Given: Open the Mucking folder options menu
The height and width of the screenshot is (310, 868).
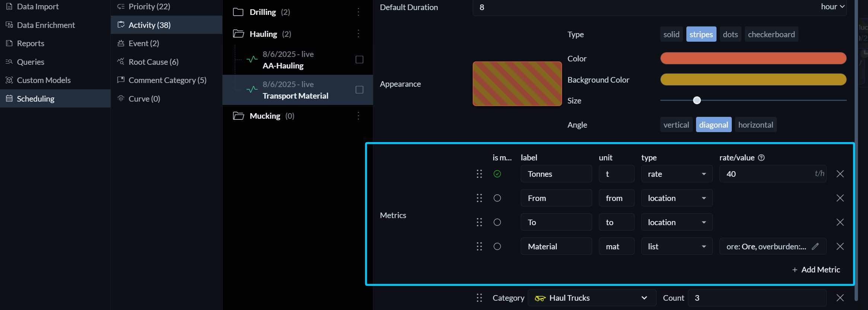Looking at the screenshot, I should (x=358, y=116).
